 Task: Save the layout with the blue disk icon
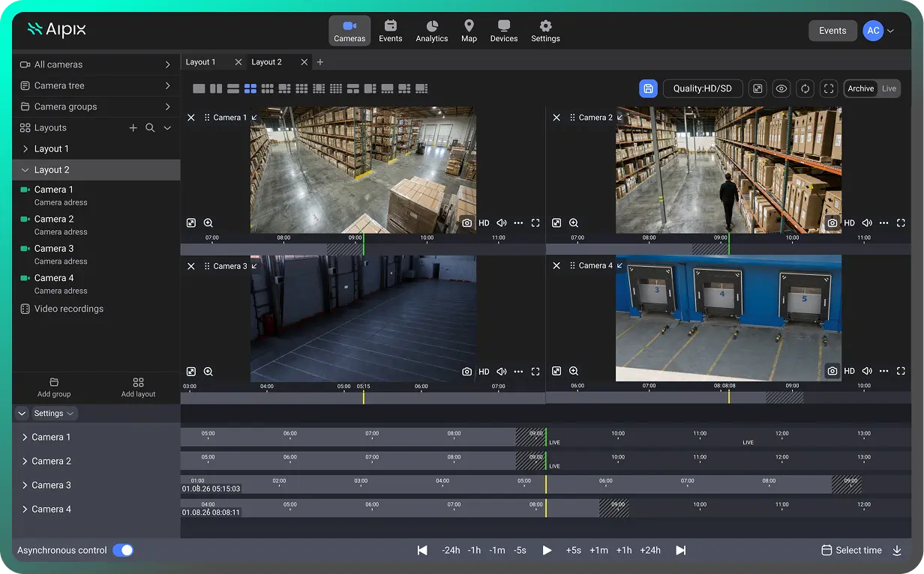648,88
